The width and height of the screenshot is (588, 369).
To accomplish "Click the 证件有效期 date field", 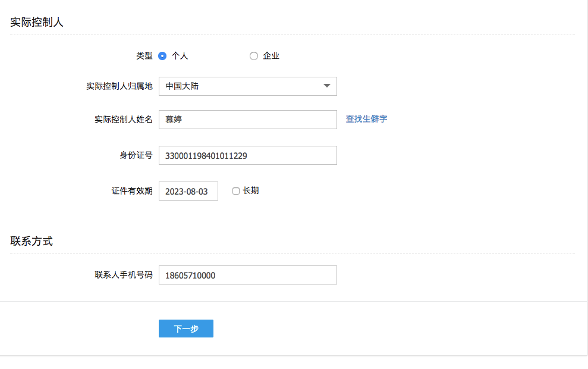I will 188,191.
